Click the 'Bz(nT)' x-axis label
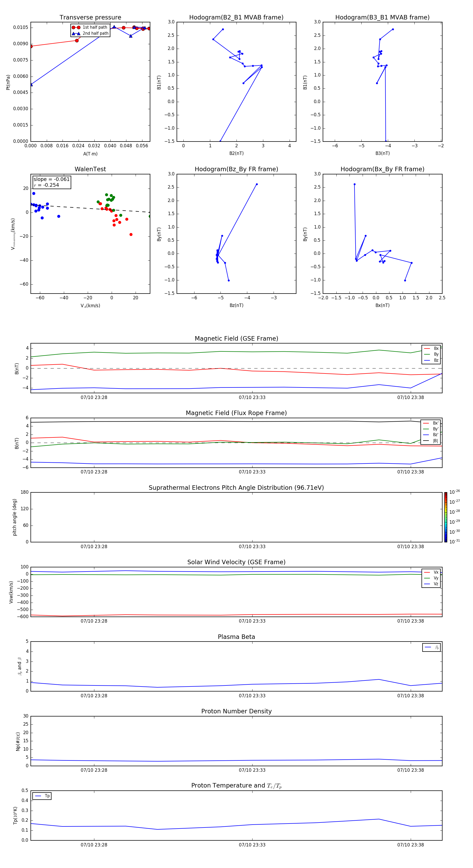Image resolution: width=473 pixels, height=868 pixels. [236, 305]
